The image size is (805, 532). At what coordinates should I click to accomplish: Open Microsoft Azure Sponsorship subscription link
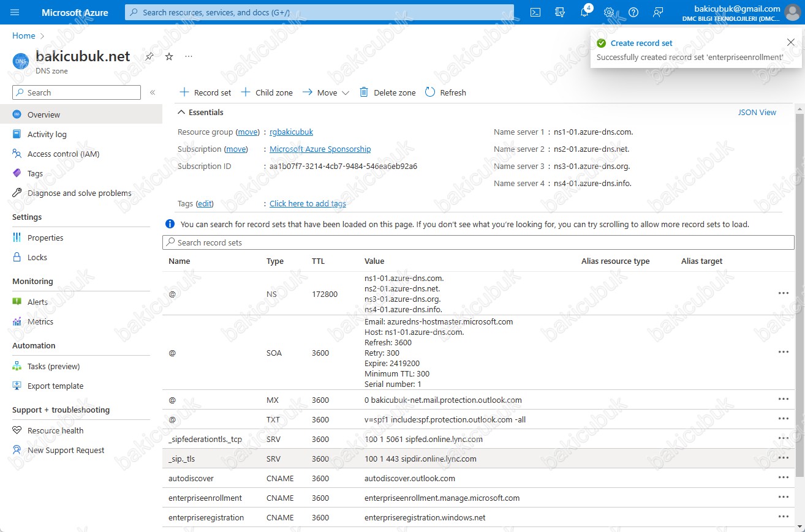tap(320, 149)
